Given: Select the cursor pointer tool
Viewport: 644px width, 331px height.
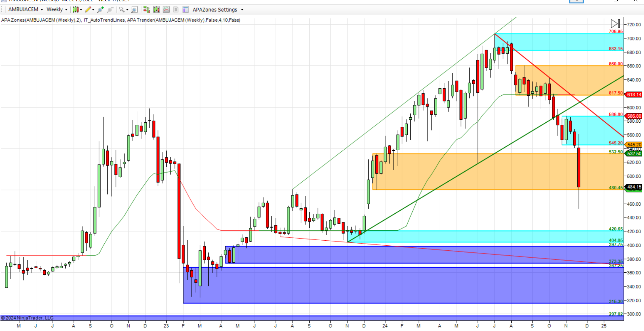Looking at the screenshot, I should [x=122, y=9].
